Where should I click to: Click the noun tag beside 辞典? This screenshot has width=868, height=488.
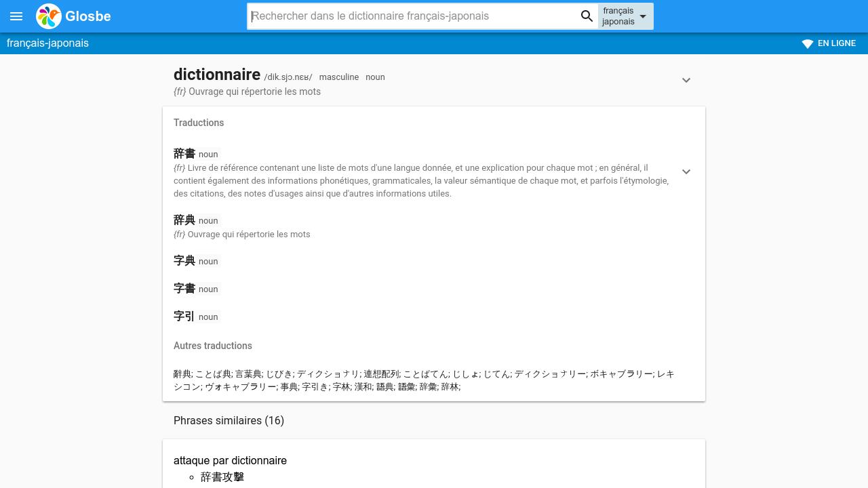pyautogui.click(x=208, y=221)
